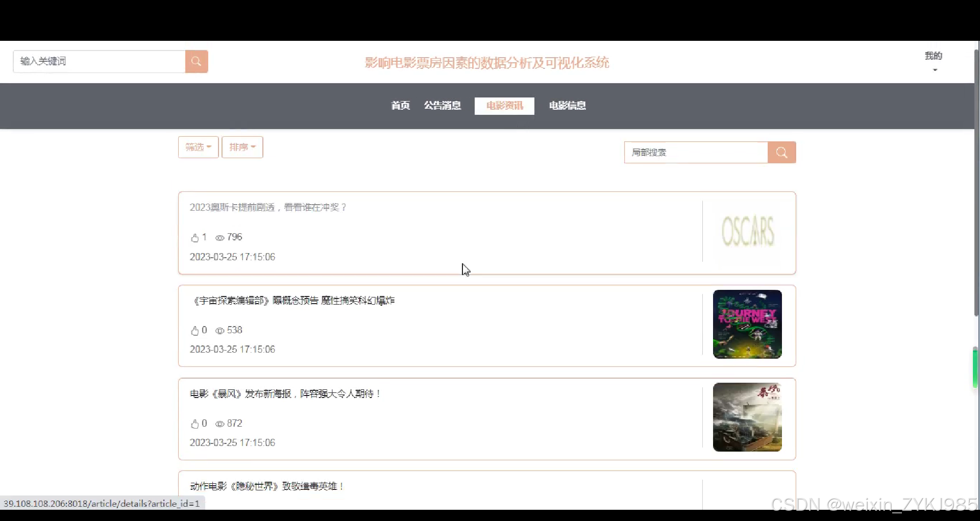The height and width of the screenshot is (521, 980).
Task: Click the timestamp under the 宇宙探索编辑部 article
Action: coord(232,350)
